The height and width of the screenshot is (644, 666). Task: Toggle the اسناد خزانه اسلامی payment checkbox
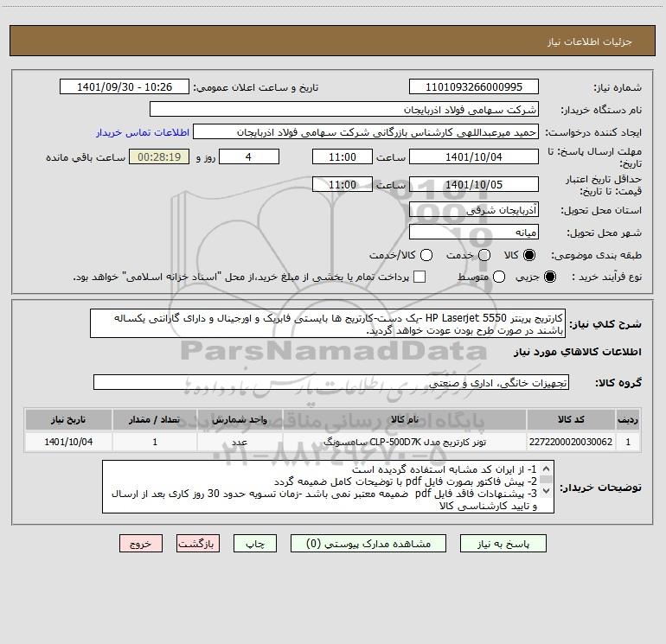(x=419, y=277)
